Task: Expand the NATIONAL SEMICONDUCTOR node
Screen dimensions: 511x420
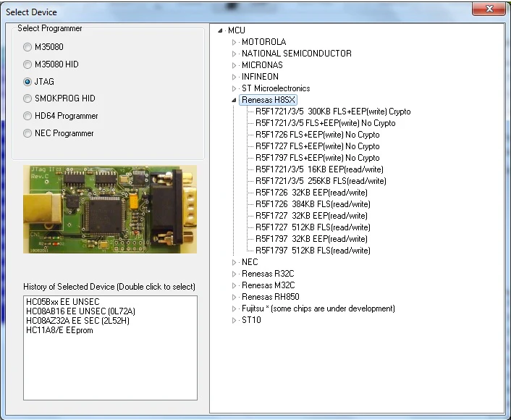Action: (x=234, y=54)
